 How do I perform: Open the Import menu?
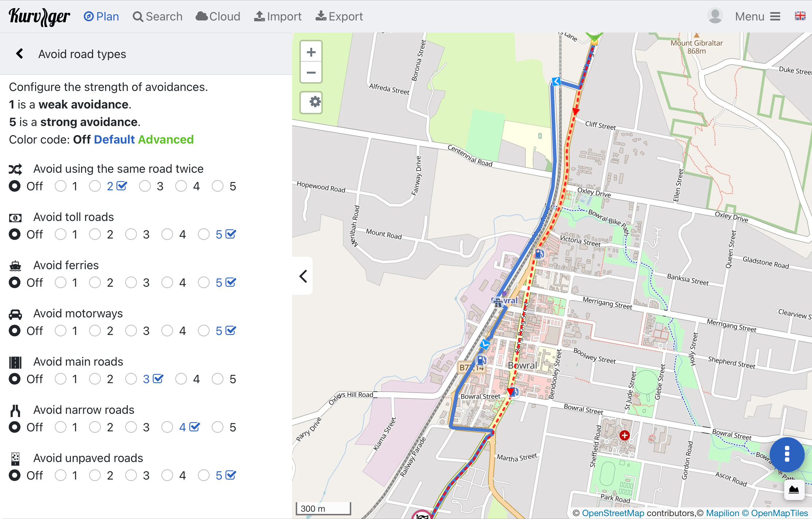point(277,16)
